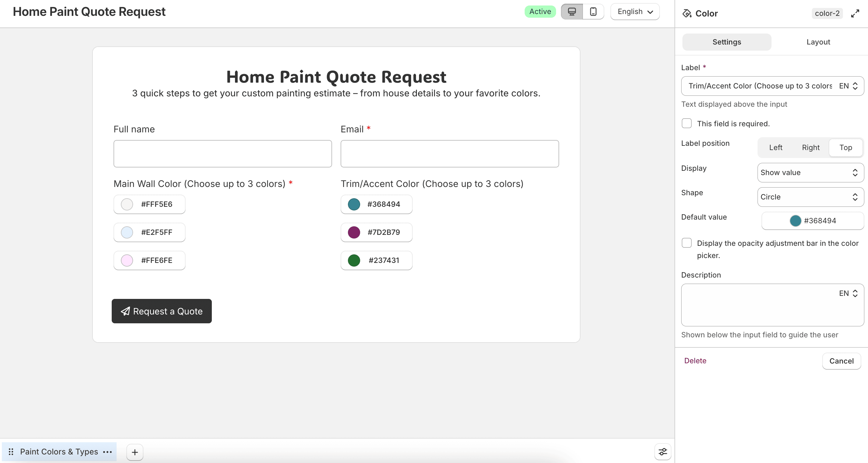
Task: Click the Active status badge
Action: point(540,12)
